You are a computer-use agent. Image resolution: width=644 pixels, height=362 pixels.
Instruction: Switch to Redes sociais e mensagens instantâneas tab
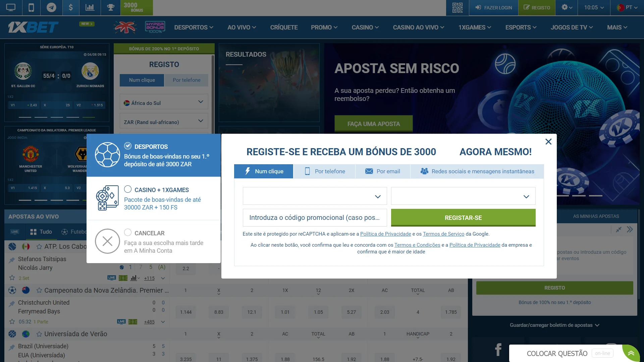tap(477, 171)
